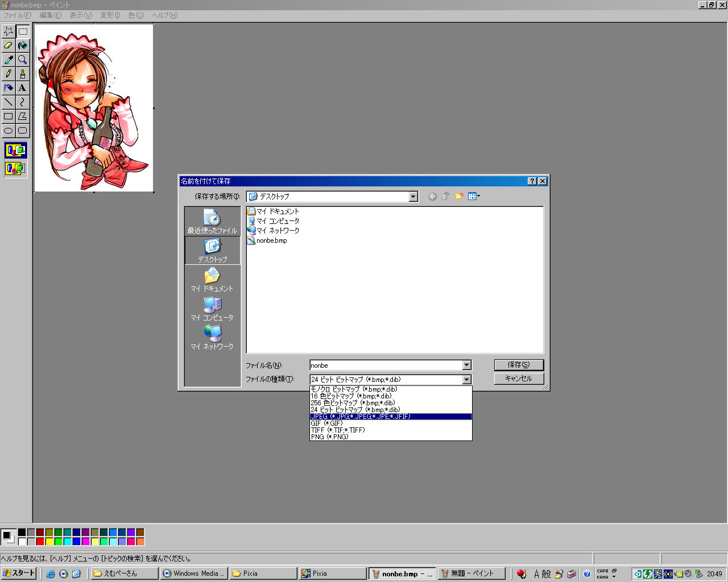The height and width of the screenshot is (582, 728).
Task: Choose the Curve tool
Action: pyautogui.click(x=23, y=102)
